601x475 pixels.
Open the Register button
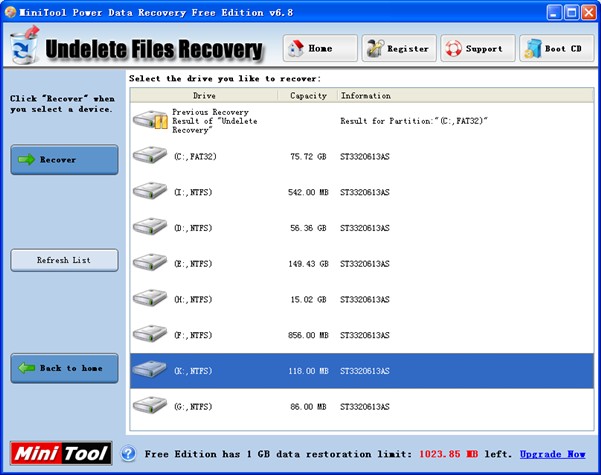tap(399, 48)
